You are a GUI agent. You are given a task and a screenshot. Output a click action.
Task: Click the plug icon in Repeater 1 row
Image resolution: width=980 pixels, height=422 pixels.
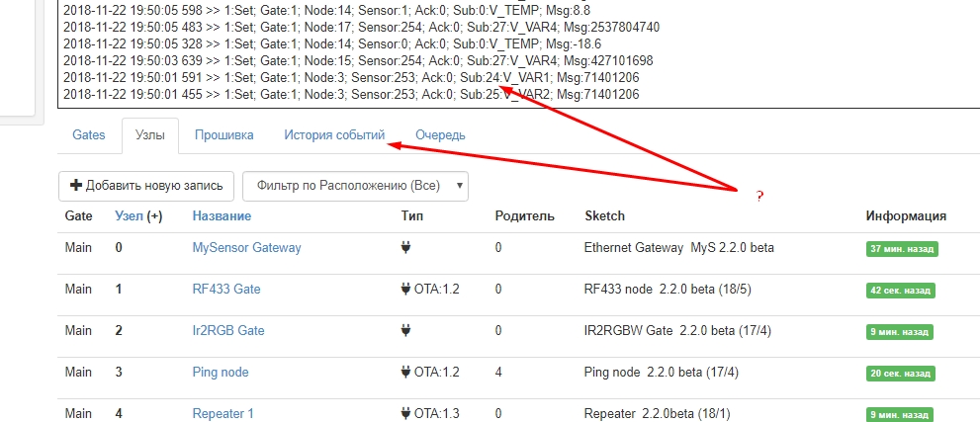tap(406, 414)
